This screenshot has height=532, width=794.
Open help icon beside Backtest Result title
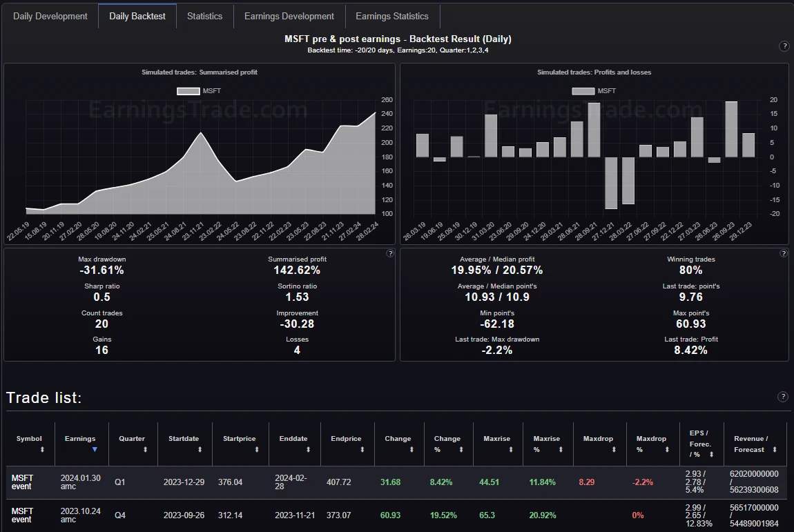tap(784, 46)
